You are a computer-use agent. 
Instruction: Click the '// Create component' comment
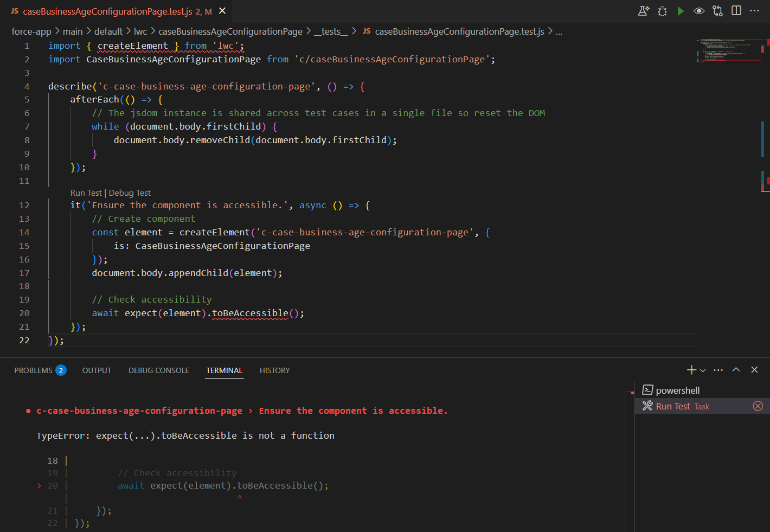(144, 219)
